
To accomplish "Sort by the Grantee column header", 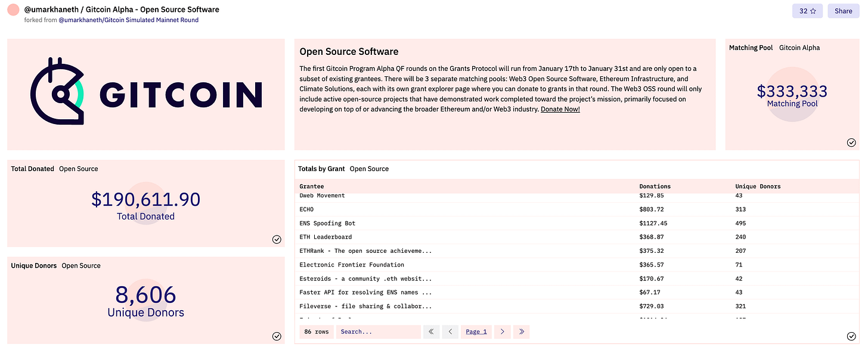I will point(312,186).
